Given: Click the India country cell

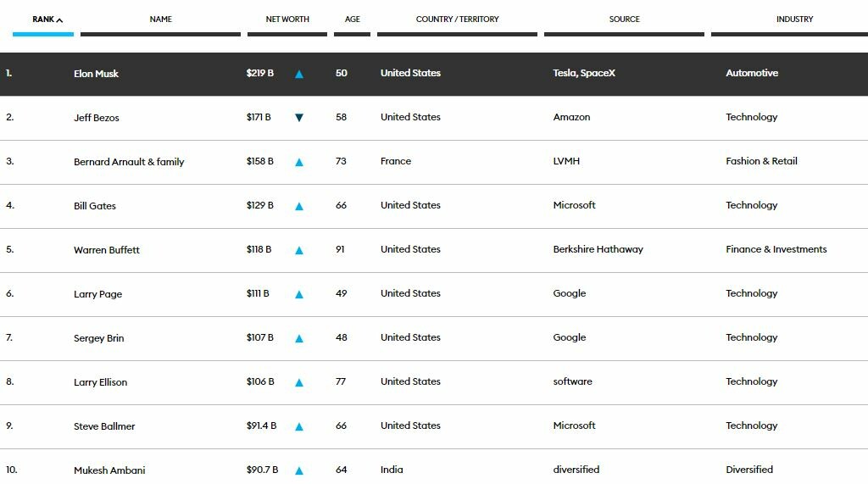Looking at the screenshot, I should pyautogui.click(x=392, y=470).
